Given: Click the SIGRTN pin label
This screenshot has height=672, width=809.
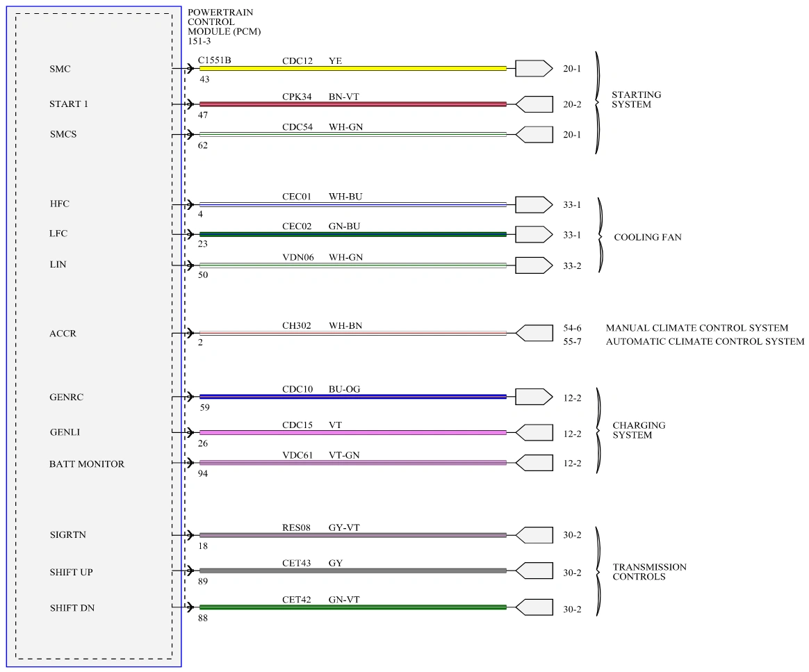Looking at the screenshot, I should pyautogui.click(x=67, y=535).
